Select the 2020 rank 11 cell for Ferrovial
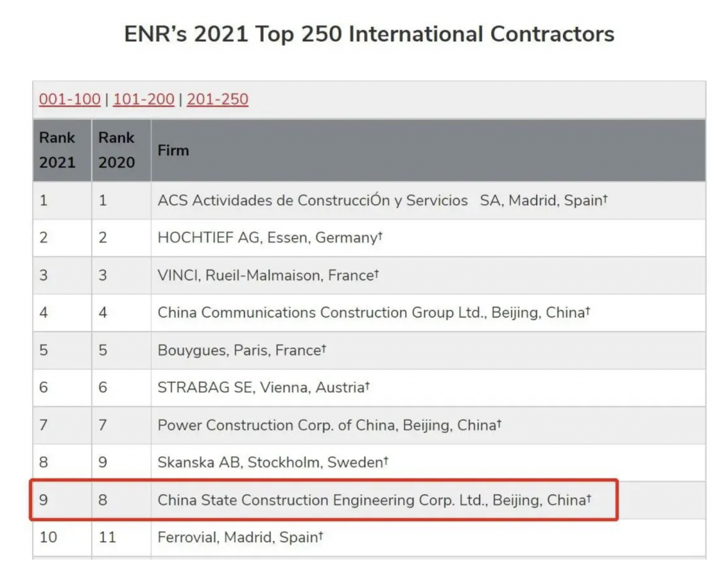This screenshot has width=728, height=580. click(x=121, y=538)
